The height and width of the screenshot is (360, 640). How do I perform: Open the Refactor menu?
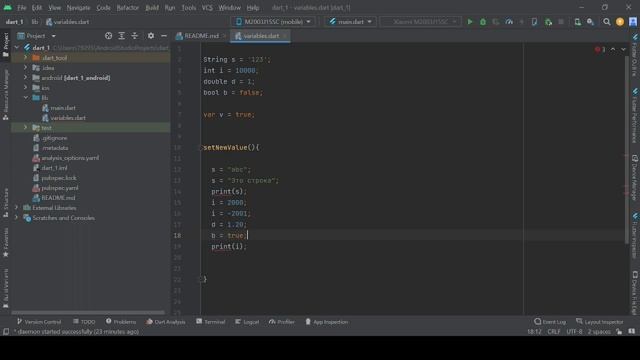[128, 8]
